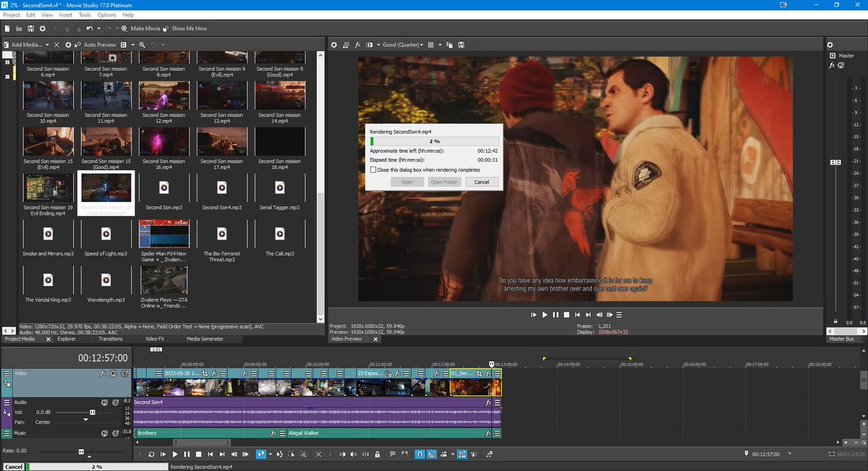
Task: Mute the Audio track
Action: point(104,402)
